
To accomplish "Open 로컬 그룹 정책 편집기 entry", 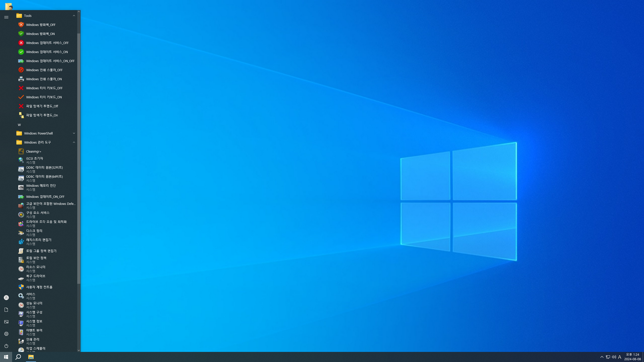I will click(x=41, y=251).
